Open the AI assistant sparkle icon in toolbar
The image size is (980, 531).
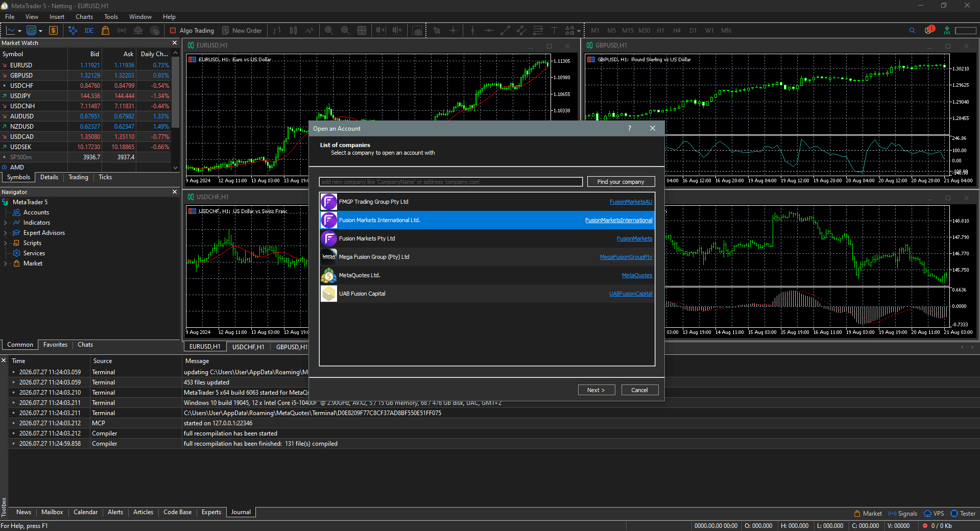tap(73, 31)
